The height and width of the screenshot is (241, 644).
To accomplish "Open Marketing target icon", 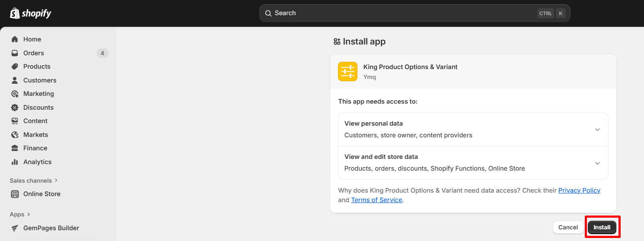I will 15,94.
